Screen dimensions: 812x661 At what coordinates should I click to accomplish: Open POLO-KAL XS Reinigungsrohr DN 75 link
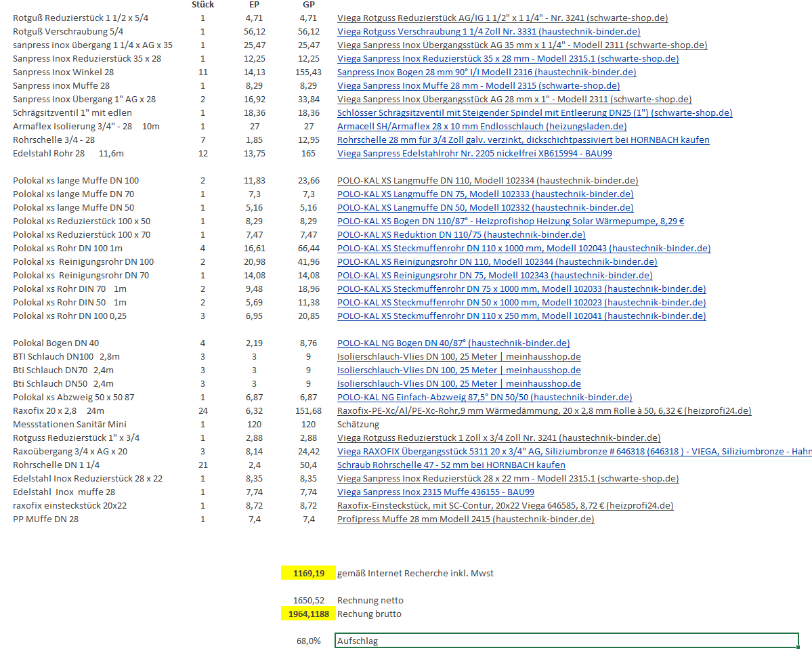(494, 276)
